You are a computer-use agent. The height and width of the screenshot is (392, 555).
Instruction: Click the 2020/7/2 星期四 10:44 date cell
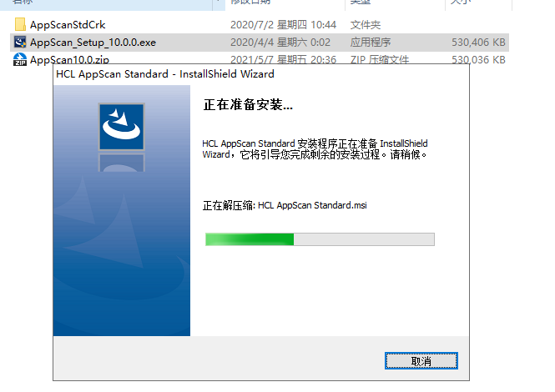[x=283, y=25]
